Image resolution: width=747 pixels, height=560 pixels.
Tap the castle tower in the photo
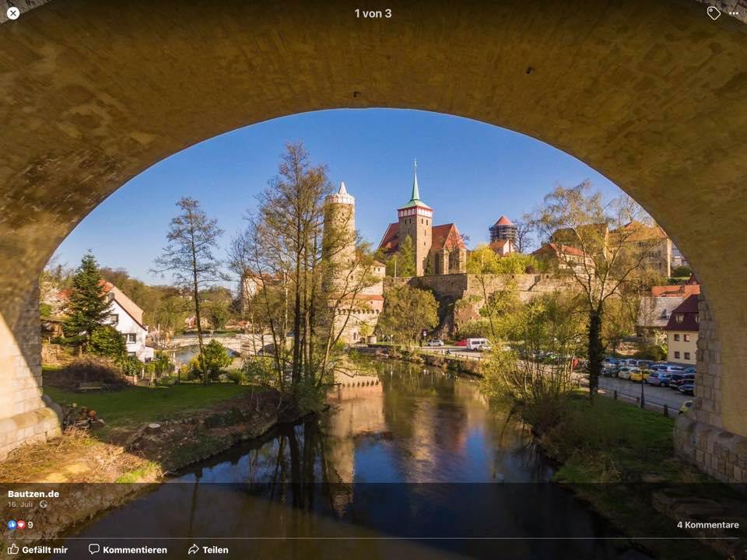click(x=339, y=238)
